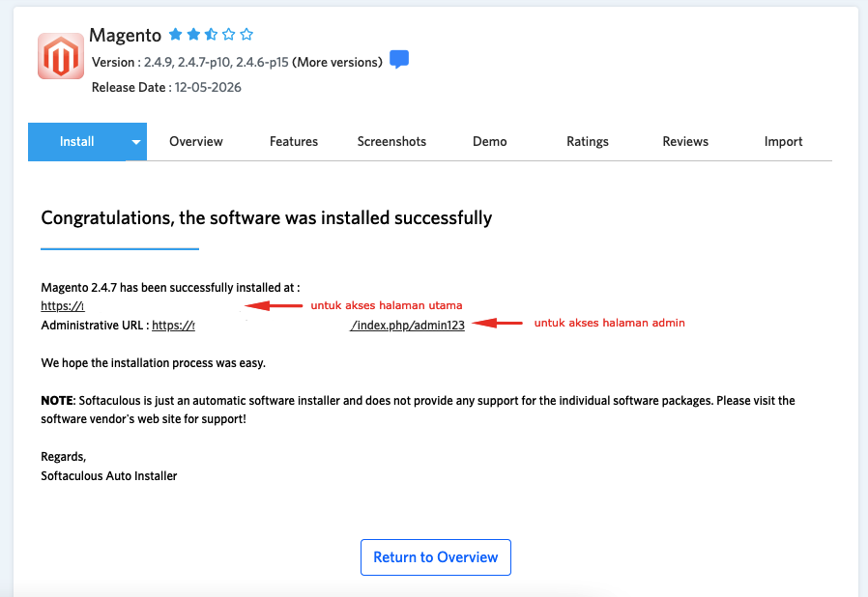Click 'We hope the installation process was easy.'
Screen dimensions: 868x597
(x=154, y=363)
